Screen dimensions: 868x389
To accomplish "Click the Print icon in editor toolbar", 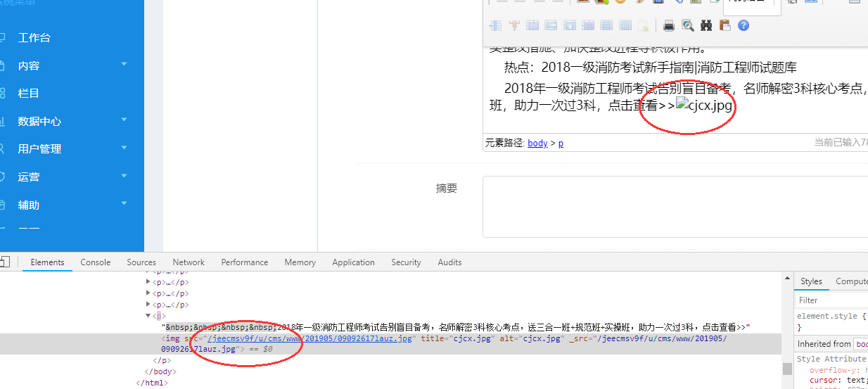I will tap(669, 25).
